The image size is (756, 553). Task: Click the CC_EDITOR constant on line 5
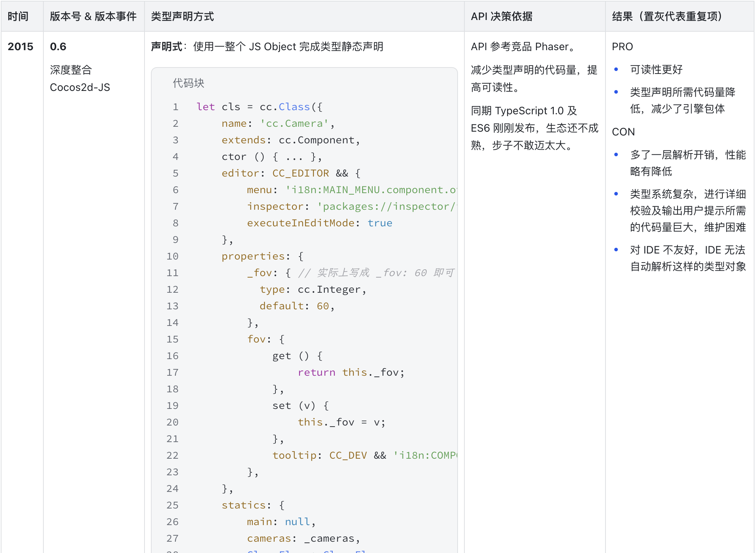301,174
